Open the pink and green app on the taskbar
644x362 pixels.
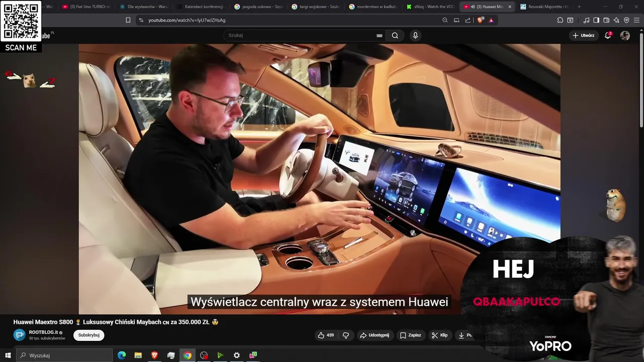pyautogui.click(x=253, y=355)
